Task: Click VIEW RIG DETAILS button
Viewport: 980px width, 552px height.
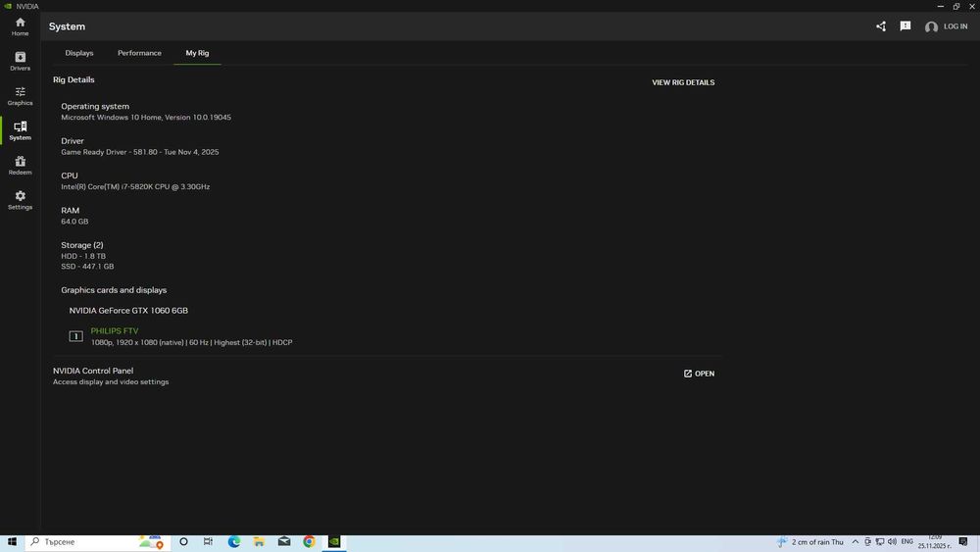Action: point(683,82)
